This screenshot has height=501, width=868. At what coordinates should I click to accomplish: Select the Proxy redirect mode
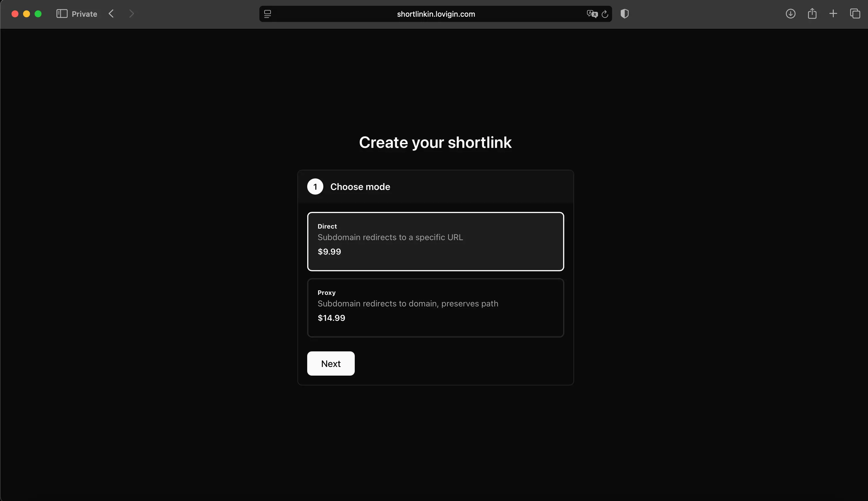point(435,307)
